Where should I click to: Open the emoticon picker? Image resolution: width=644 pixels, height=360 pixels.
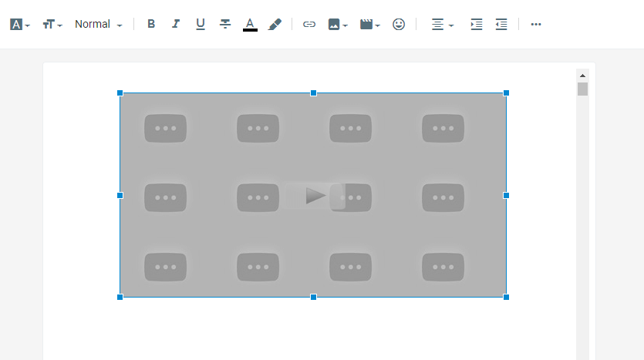point(399,24)
